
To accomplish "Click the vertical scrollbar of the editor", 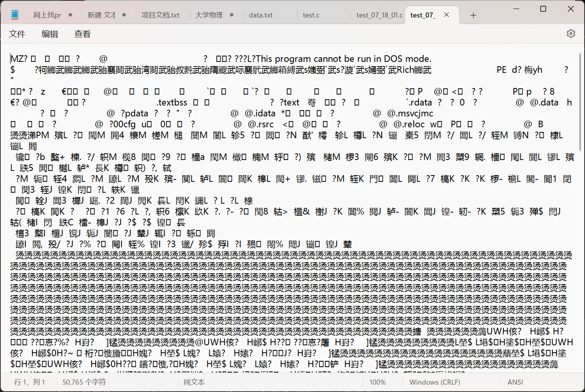I will (x=580, y=101).
